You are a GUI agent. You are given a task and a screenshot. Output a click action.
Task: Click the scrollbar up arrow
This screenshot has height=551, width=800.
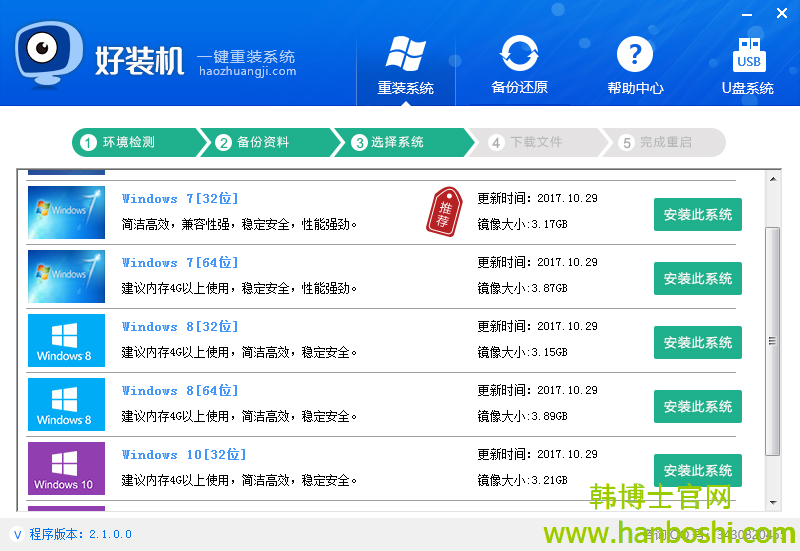(773, 179)
